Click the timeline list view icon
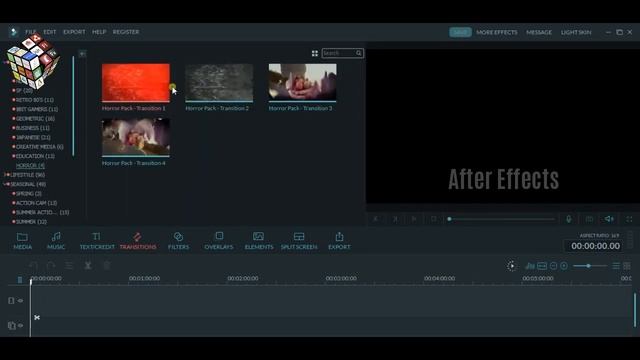Viewport: 640px width, 360px height. pos(616,266)
